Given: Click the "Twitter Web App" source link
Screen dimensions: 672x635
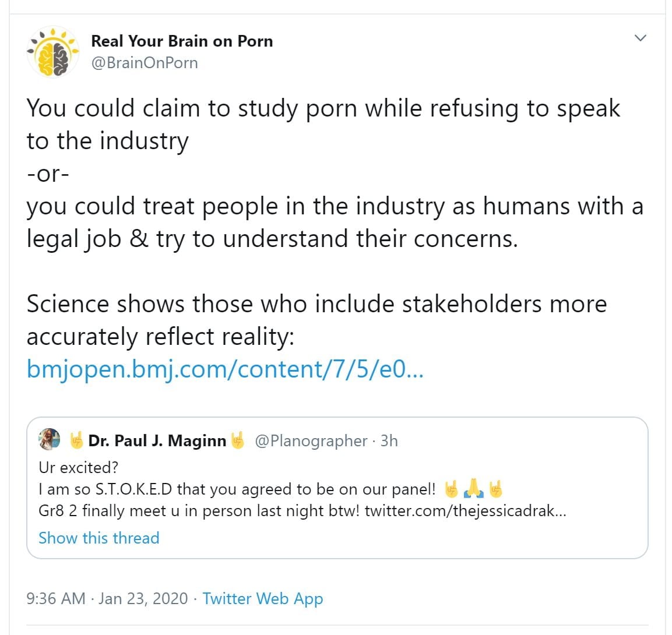Looking at the screenshot, I should pyautogui.click(x=262, y=598).
